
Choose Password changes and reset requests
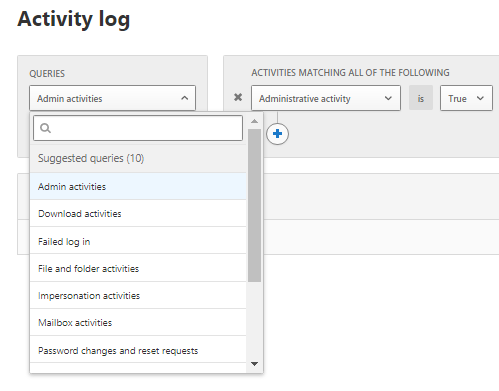(138, 350)
